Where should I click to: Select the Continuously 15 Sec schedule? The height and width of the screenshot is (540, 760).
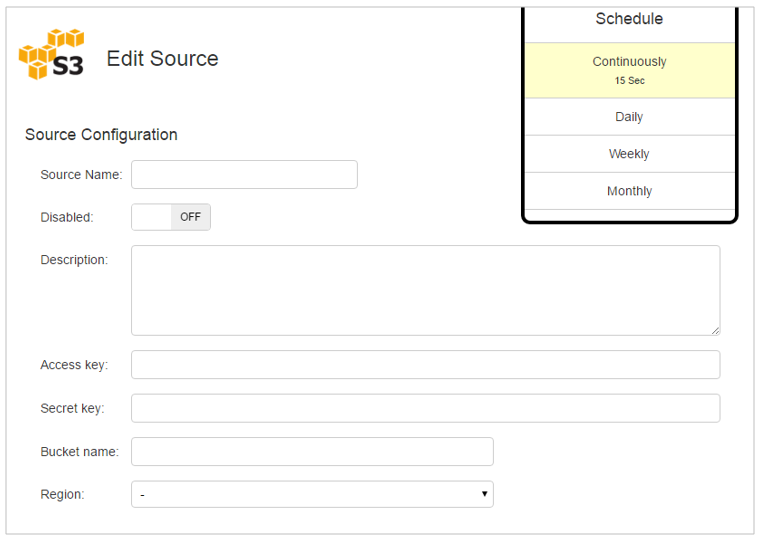630,71
